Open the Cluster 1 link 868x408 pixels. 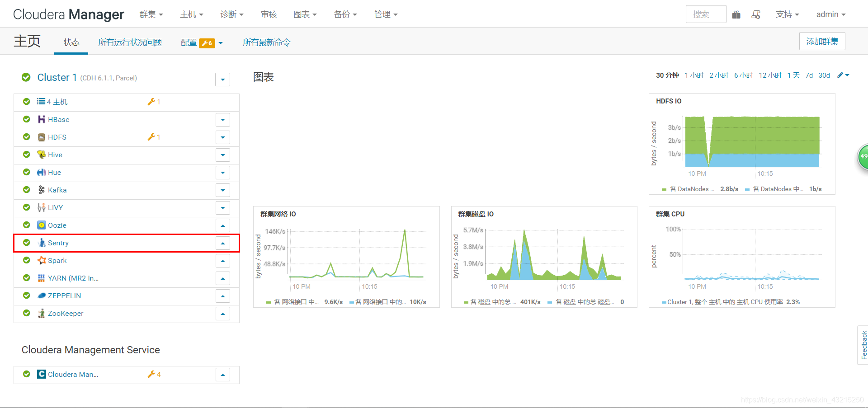tap(57, 77)
